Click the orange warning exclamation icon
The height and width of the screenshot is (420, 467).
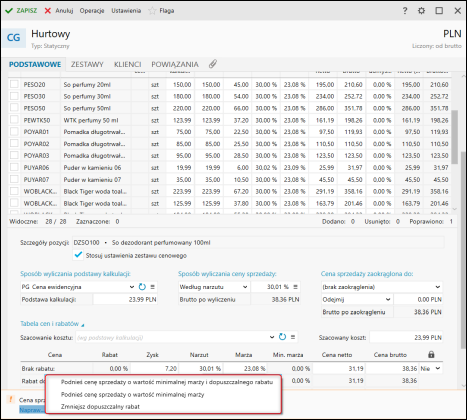coord(11,399)
